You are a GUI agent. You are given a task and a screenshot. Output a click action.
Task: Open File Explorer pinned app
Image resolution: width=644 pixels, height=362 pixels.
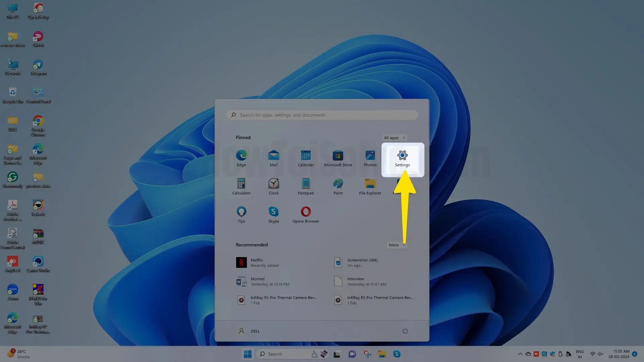[x=370, y=186]
